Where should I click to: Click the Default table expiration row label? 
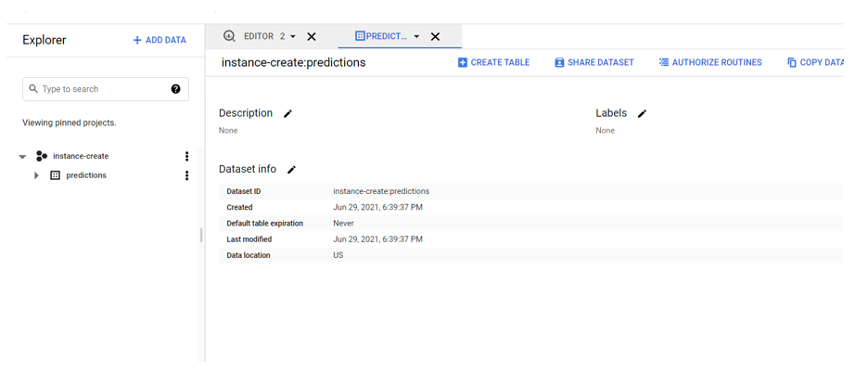coord(265,224)
